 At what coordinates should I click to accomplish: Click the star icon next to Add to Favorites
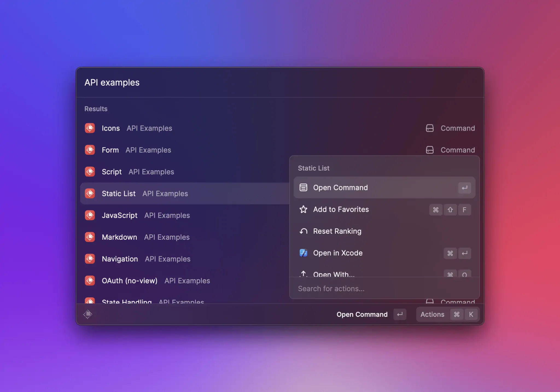click(304, 209)
